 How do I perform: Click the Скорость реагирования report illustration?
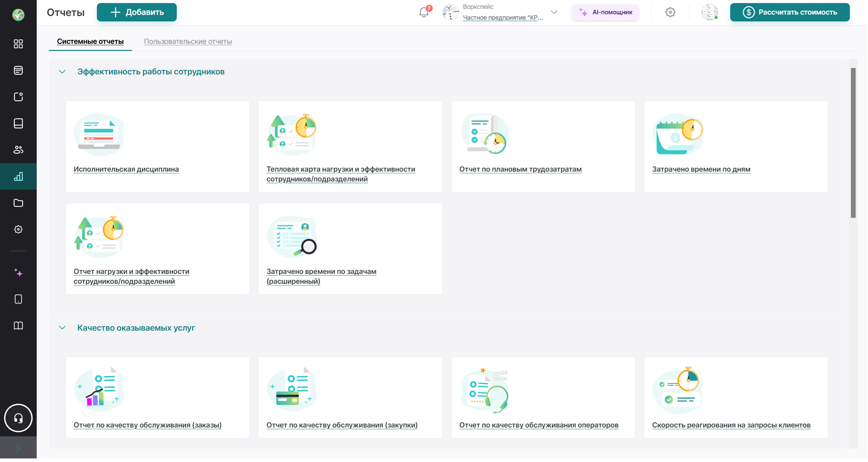678,391
